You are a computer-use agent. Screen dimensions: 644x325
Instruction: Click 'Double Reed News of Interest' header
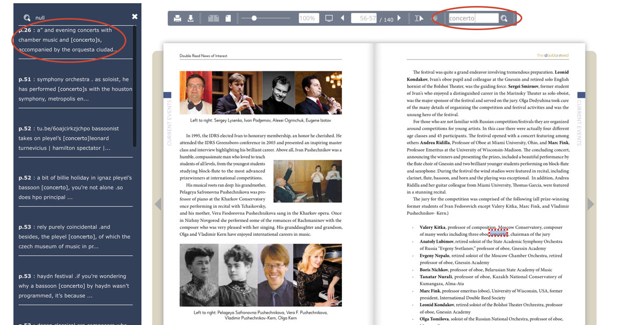203,56
